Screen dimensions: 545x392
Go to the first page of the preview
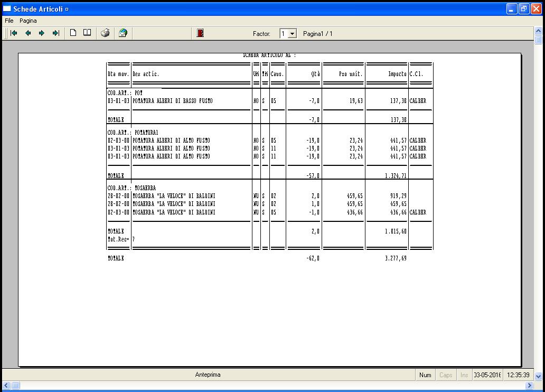(14, 33)
